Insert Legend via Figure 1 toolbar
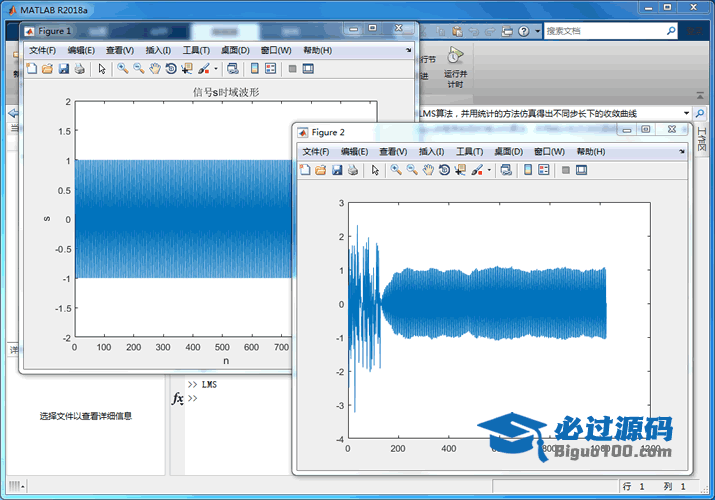Image resolution: width=715 pixels, height=500 pixels. click(270, 69)
